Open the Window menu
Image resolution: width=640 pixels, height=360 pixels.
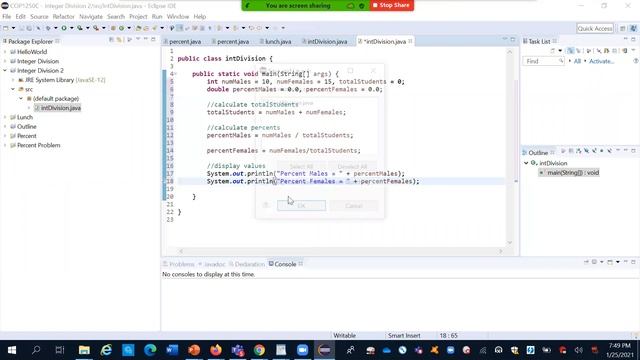click(178, 17)
